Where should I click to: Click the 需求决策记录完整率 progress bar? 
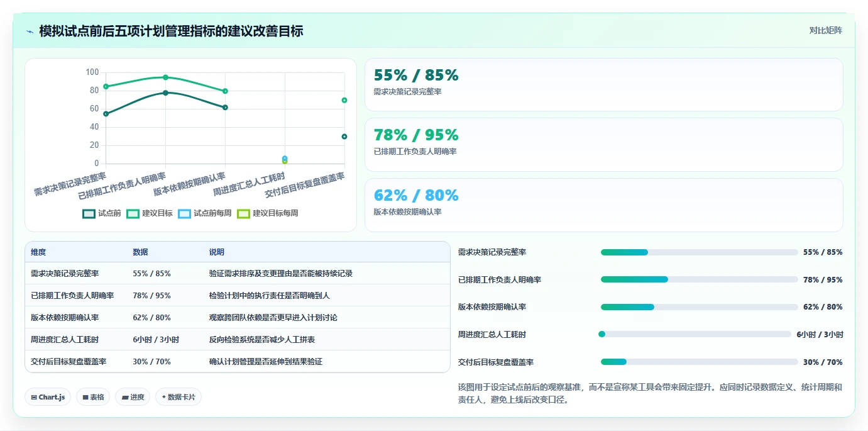coord(699,252)
